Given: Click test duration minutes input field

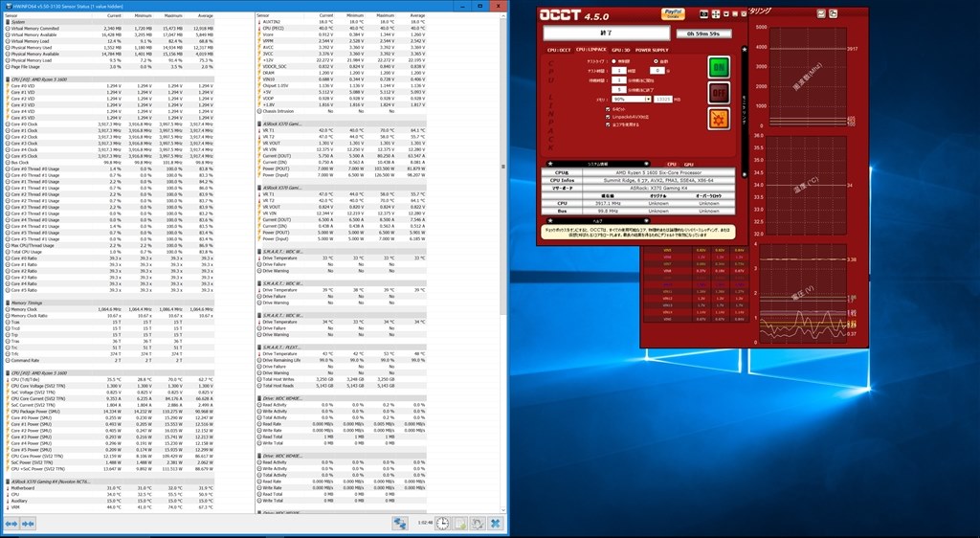Looking at the screenshot, I should 657,71.
